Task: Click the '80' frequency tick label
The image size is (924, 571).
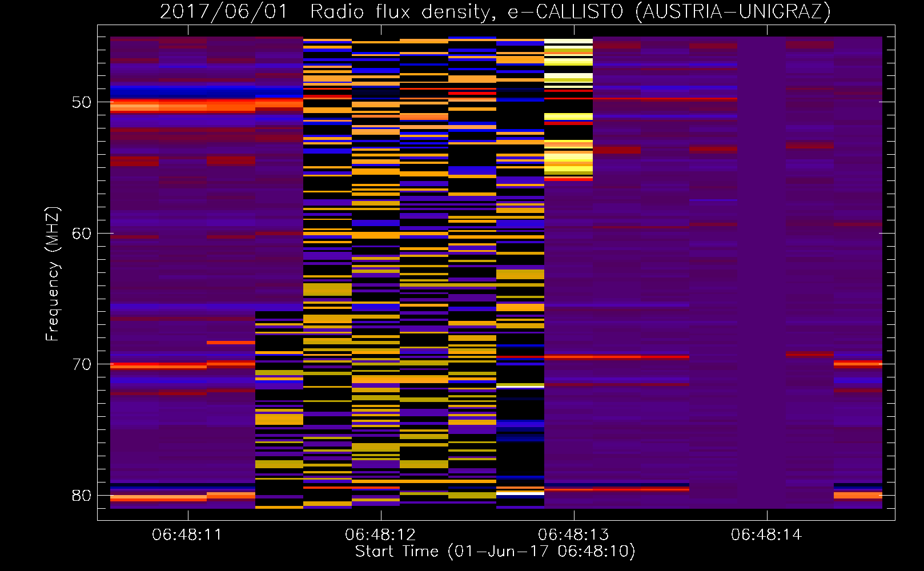Action: click(x=82, y=495)
